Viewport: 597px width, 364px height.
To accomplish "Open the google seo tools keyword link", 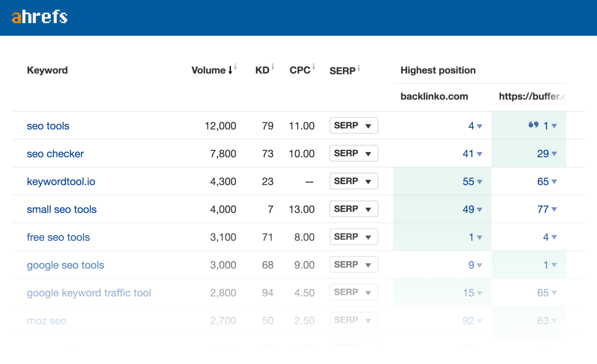I will pos(65,265).
